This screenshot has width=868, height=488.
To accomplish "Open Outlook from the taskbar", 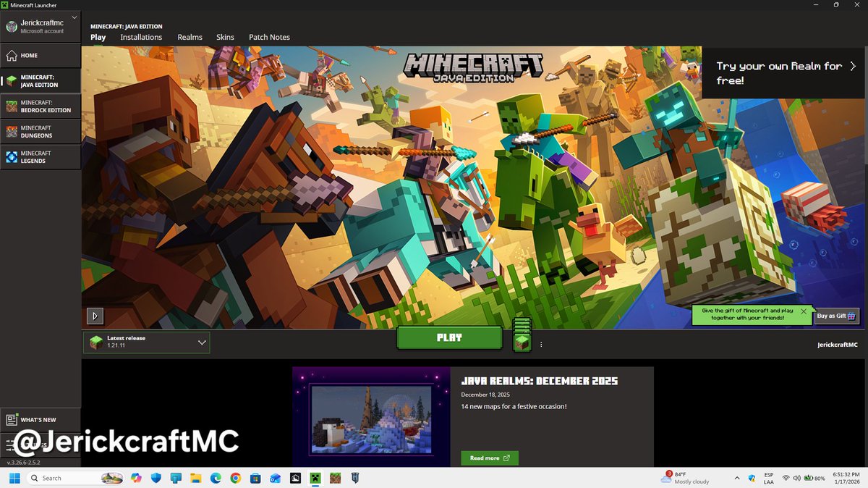I will [275, 478].
